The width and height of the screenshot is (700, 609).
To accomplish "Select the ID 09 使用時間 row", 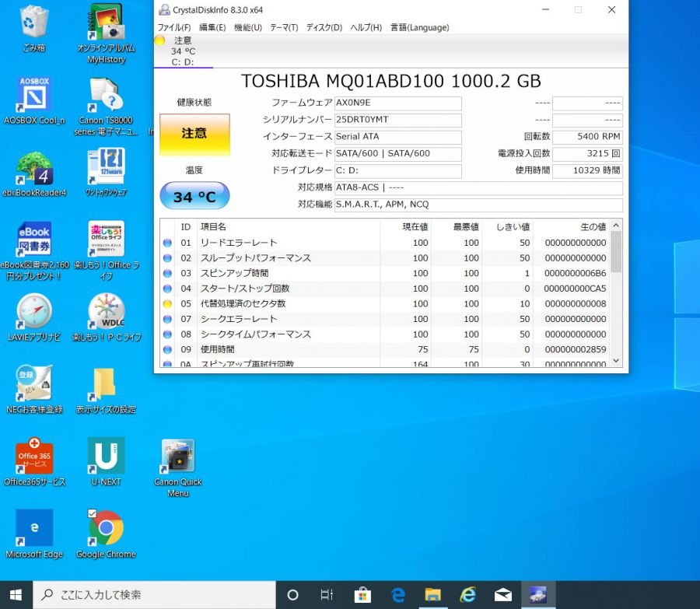I will pos(385,349).
